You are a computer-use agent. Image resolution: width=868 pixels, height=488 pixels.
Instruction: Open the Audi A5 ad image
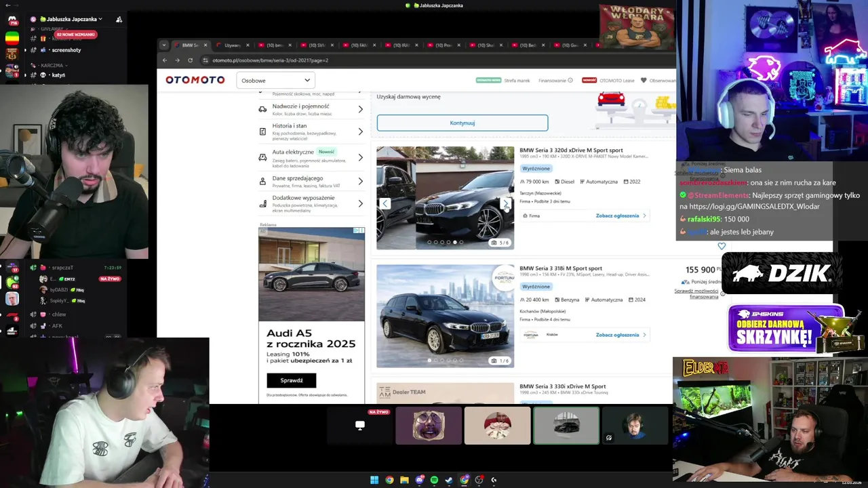point(311,274)
